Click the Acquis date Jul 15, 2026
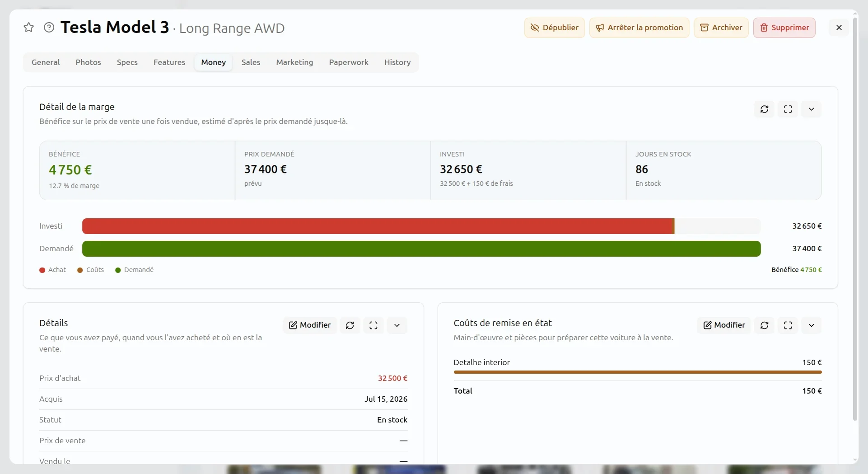The width and height of the screenshot is (868, 474). [386, 399]
